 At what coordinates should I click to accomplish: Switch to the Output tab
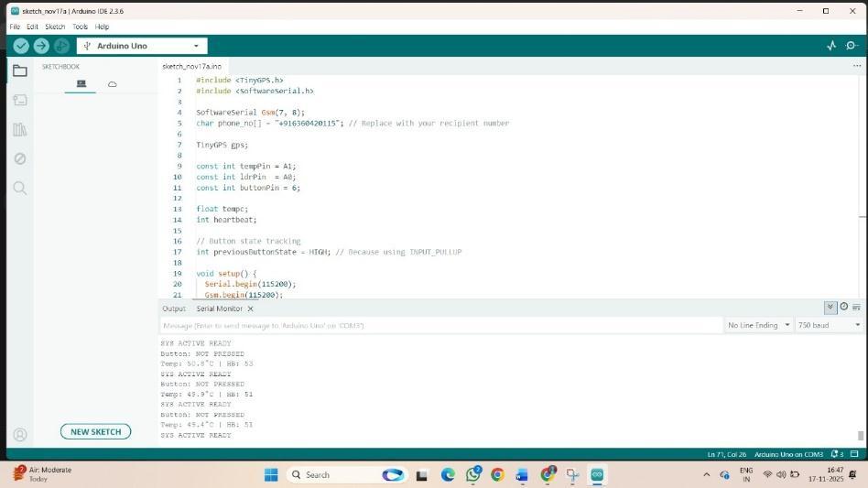[x=174, y=309]
